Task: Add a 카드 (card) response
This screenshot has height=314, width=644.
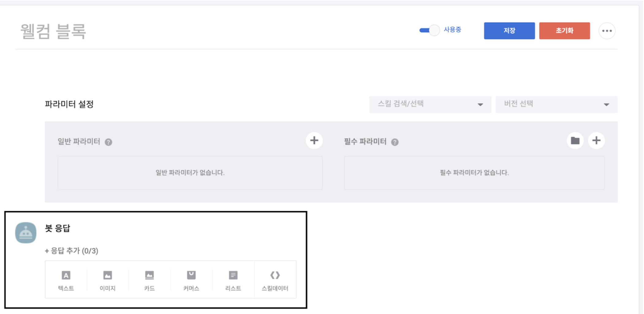Action: click(150, 280)
